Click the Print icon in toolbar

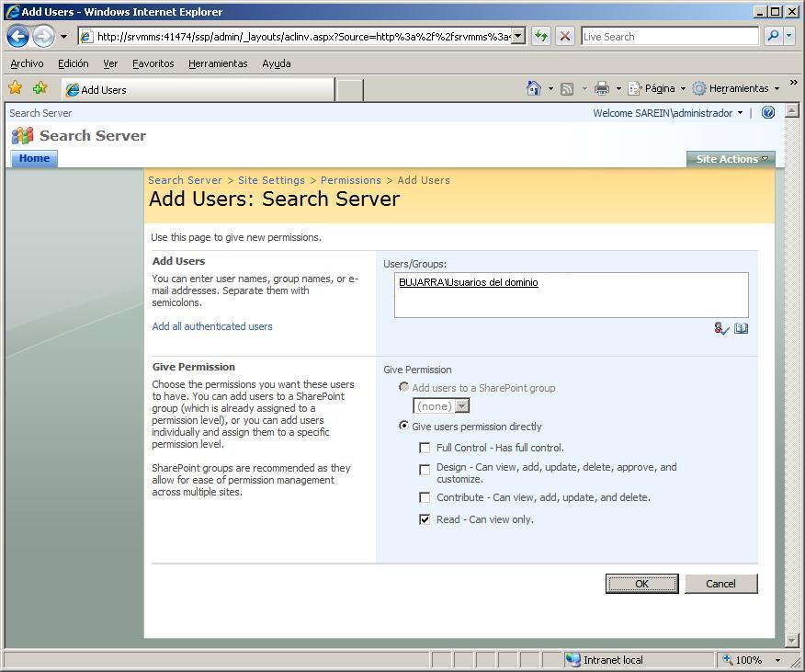point(601,89)
